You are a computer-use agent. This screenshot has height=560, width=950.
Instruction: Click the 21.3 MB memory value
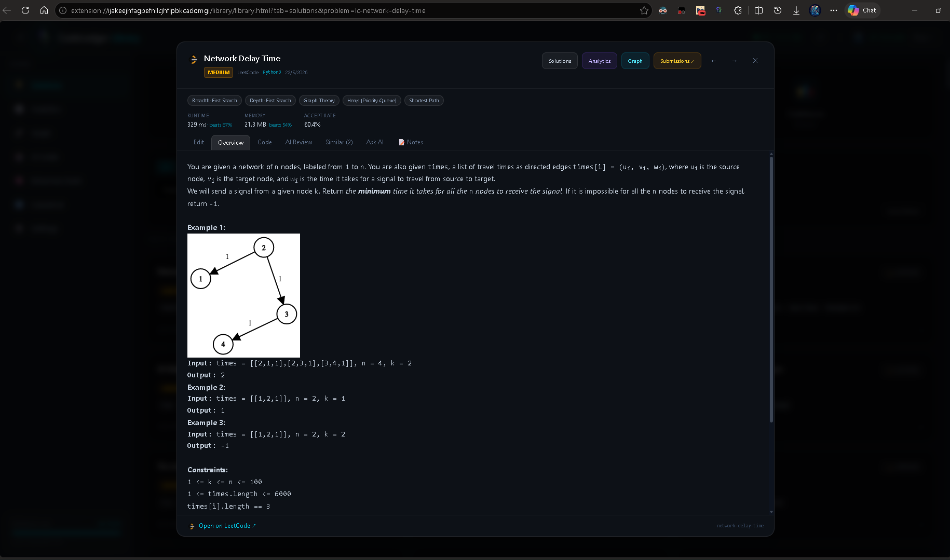[255, 125]
